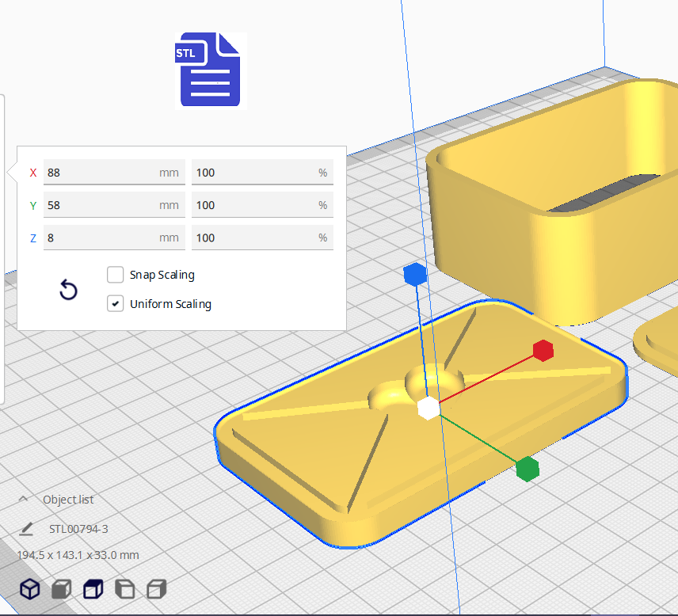Click the Z scale percentage field

pyautogui.click(x=261, y=238)
